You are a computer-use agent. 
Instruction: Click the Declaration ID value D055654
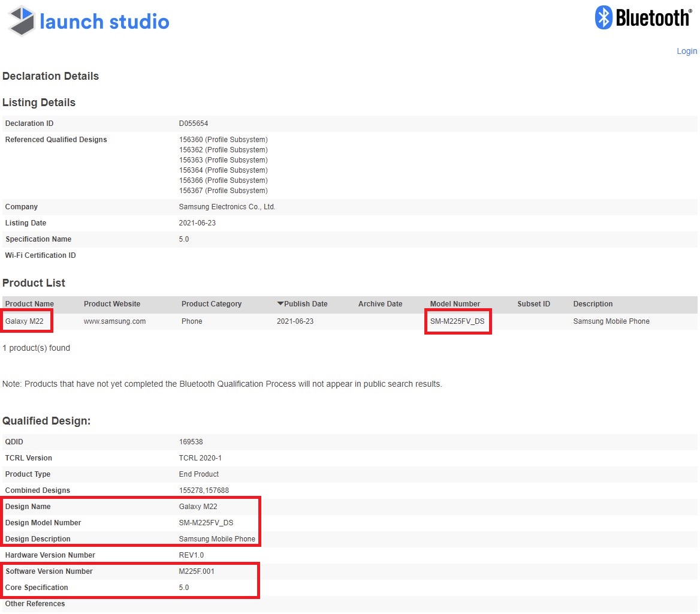pos(194,124)
